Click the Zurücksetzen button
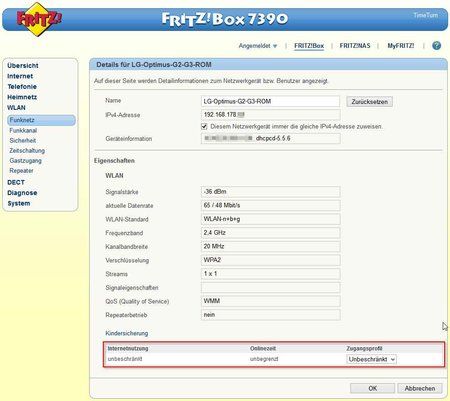The image size is (450, 401). 369,102
